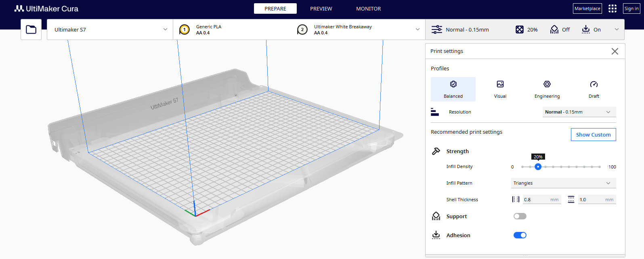Click the Generic PLA material label
Viewport: 644px width, 259px height.
pyautogui.click(x=209, y=27)
